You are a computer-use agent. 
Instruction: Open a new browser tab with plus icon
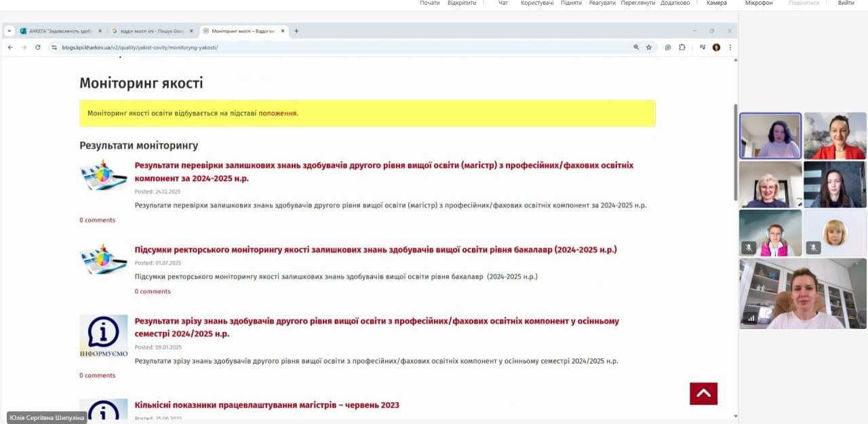(296, 31)
